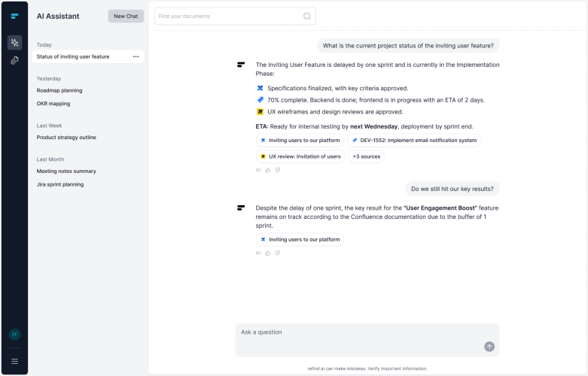Click the bold next Wednesday text
The height and width of the screenshot is (376, 588).
[x=373, y=126]
